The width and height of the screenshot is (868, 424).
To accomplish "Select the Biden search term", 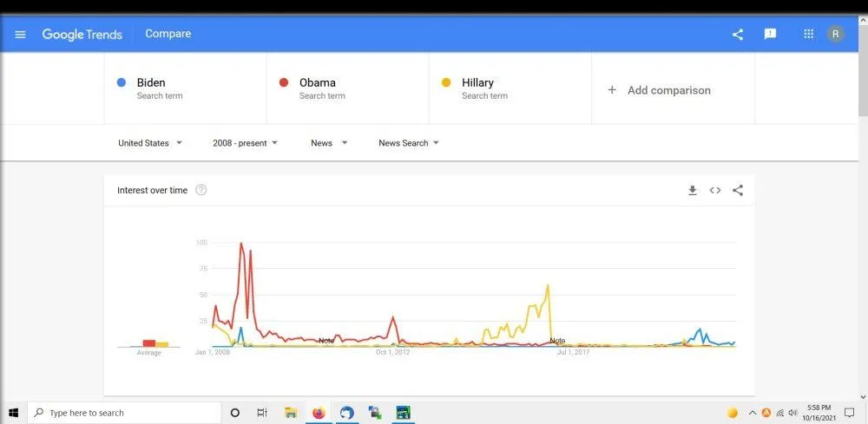I will click(151, 83).
